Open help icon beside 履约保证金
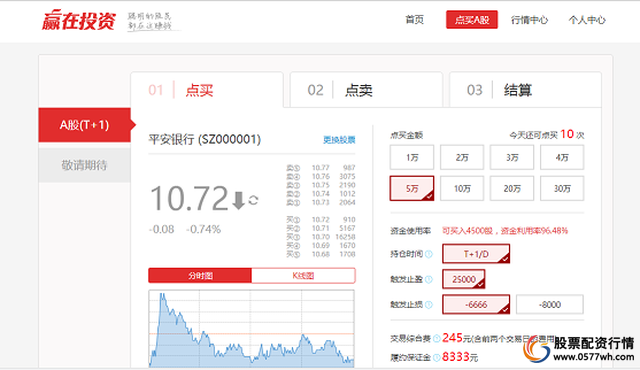This screenshot has height=370, width=640. tap(436, 357)
